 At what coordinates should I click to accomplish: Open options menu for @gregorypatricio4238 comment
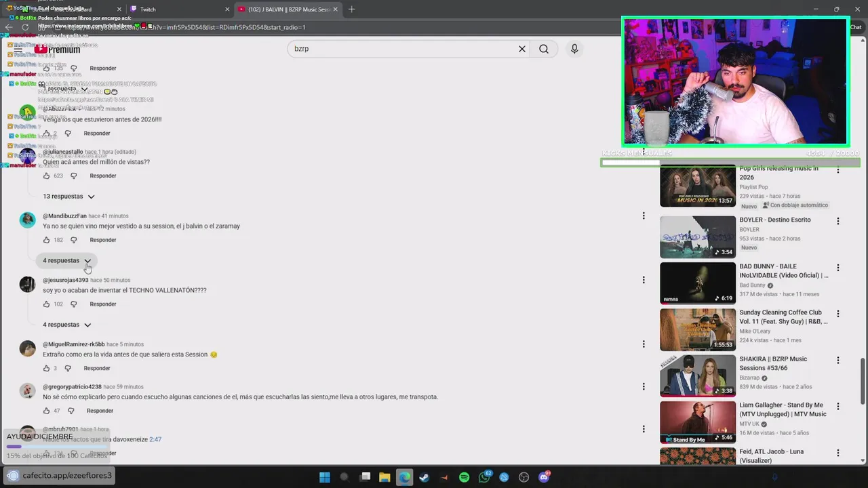644,386
